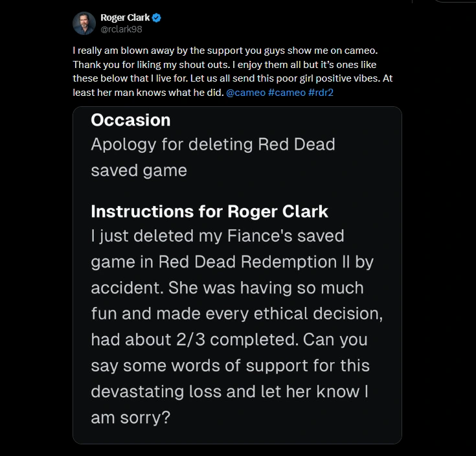Click the "saved game" line under Occasion

coord(139,170)
